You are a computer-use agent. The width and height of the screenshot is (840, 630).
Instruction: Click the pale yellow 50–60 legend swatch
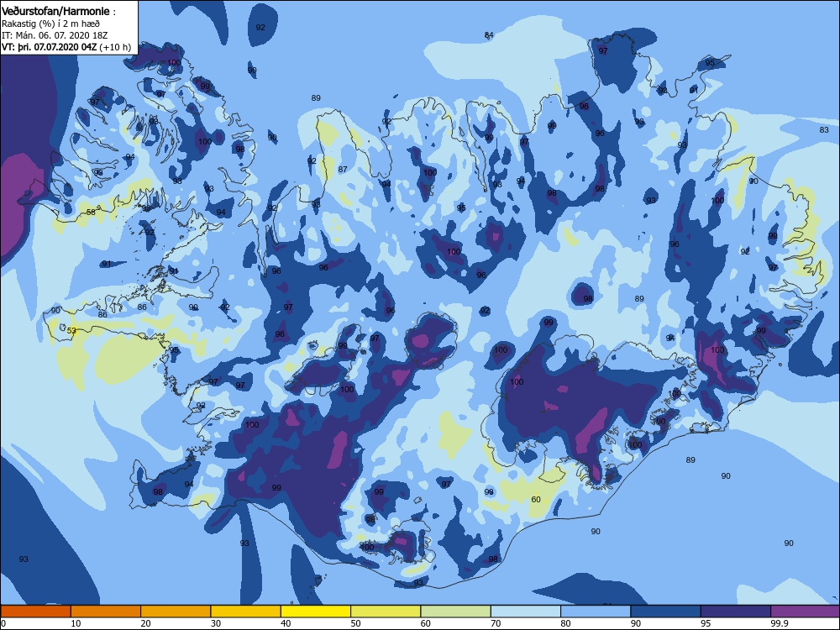click(386, 612)
